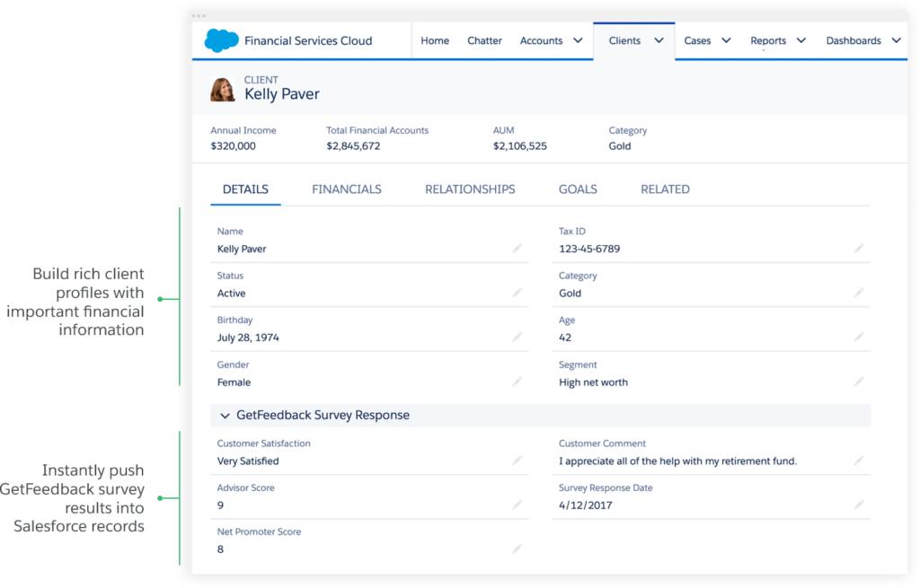Open the Reports dropdown arrow
The width and height of the screenshot is (920, 588).
pos(801,40)
